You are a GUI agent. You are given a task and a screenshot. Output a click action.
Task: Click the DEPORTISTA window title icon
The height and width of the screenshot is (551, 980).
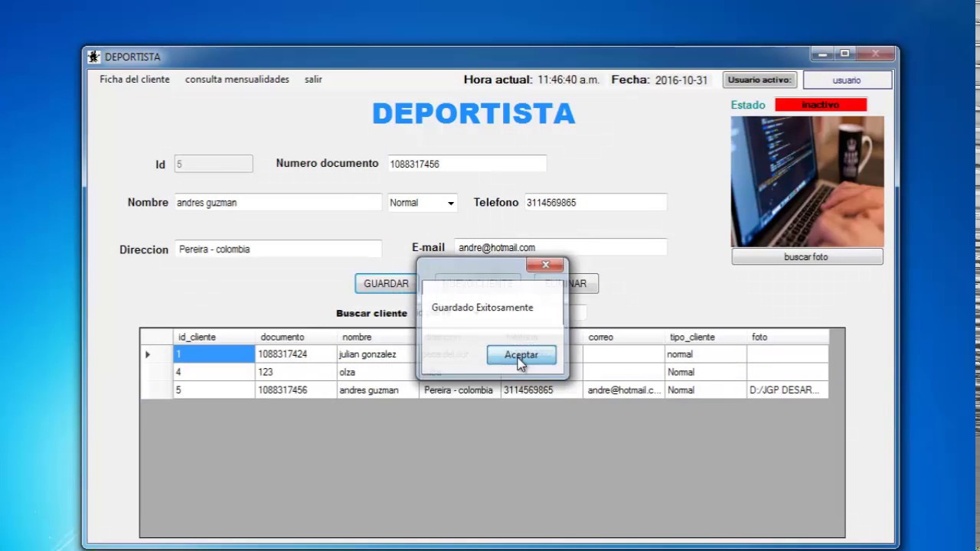[x=94, y=57]
